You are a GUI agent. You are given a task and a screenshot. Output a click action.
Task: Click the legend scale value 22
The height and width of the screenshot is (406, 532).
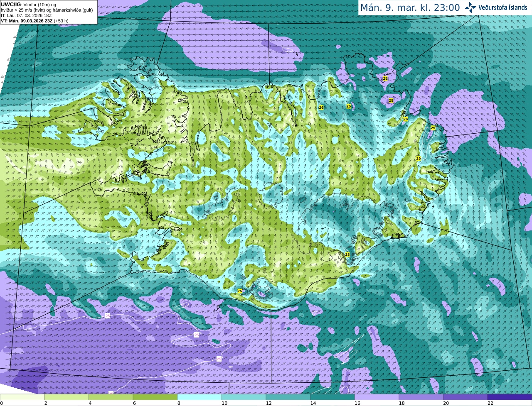pyautogui.click(x=490, y=403)
